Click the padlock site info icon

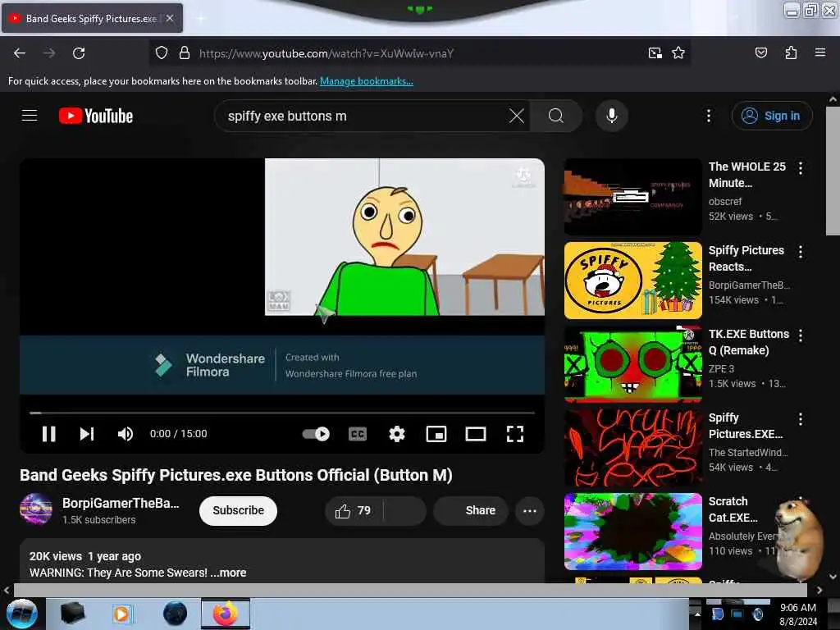(185, 53)
